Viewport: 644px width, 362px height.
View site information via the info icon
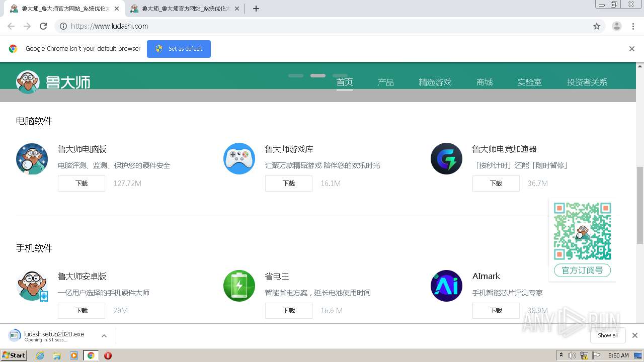point(63,26)
